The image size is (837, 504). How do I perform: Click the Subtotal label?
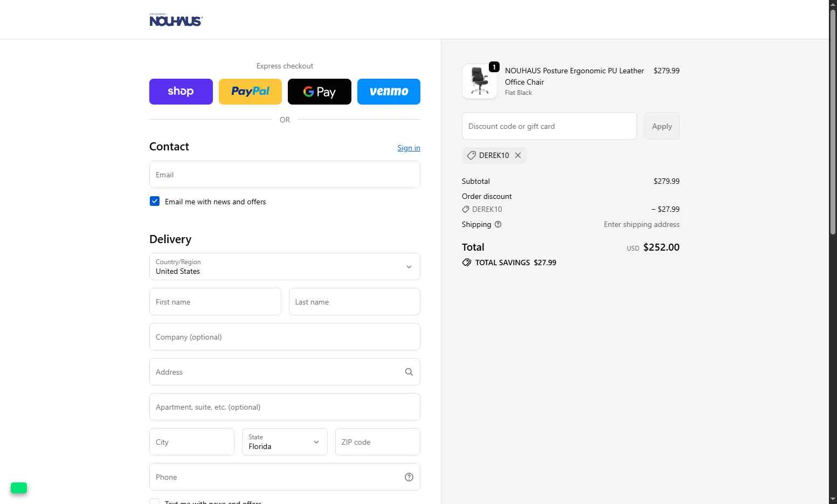[x=476, y=181]
